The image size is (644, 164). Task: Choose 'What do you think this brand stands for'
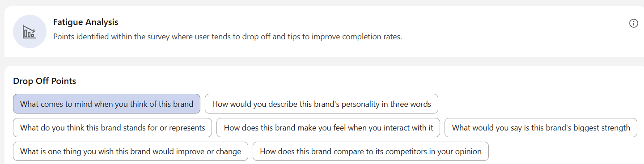(112, 128)
